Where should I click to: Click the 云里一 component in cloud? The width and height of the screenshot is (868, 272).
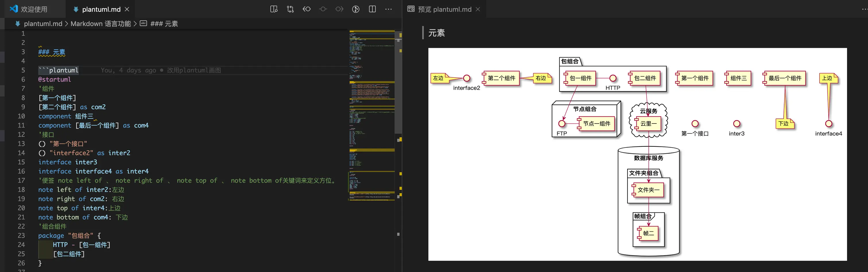(648, 124)
